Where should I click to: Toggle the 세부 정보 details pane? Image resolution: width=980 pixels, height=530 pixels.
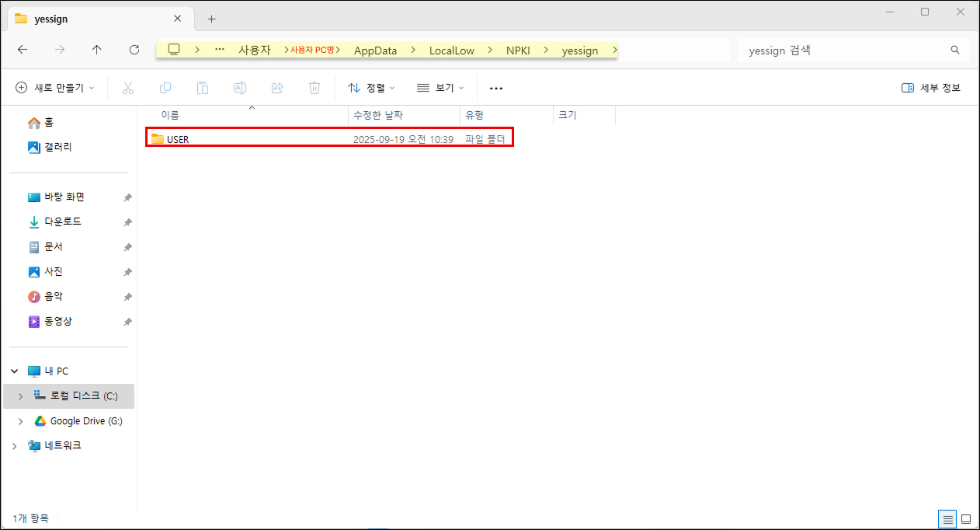(931, 88)
